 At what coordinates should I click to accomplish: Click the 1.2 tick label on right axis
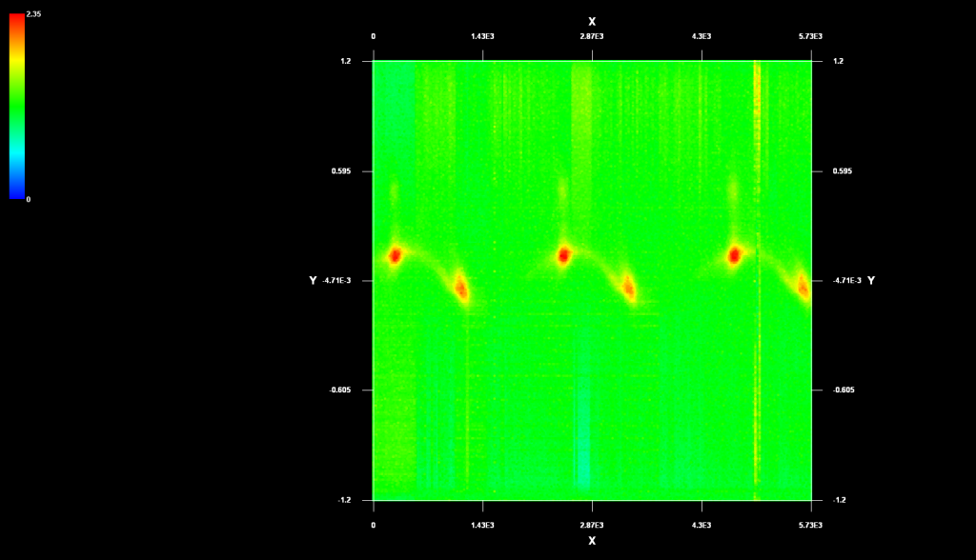click(x=839, y=61)
